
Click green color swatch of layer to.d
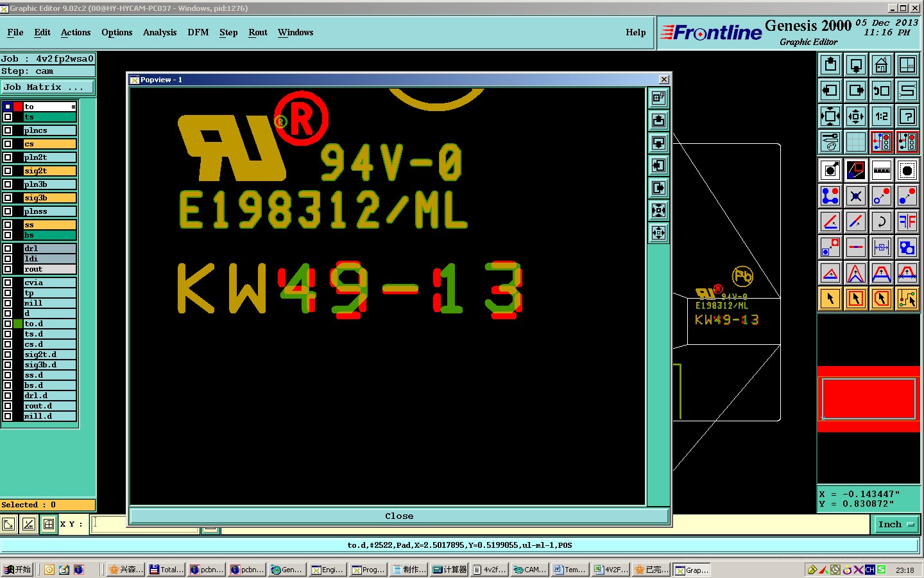[x=18, y=324]
